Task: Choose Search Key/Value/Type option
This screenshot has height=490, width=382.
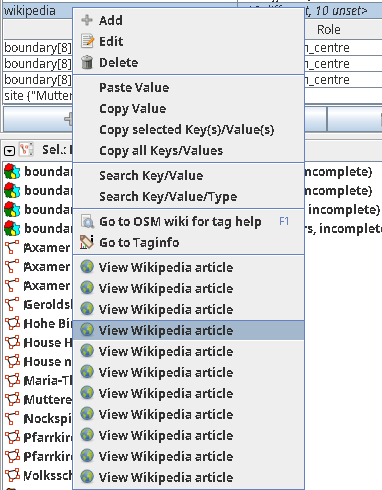Action: click(x=188, y=196)
